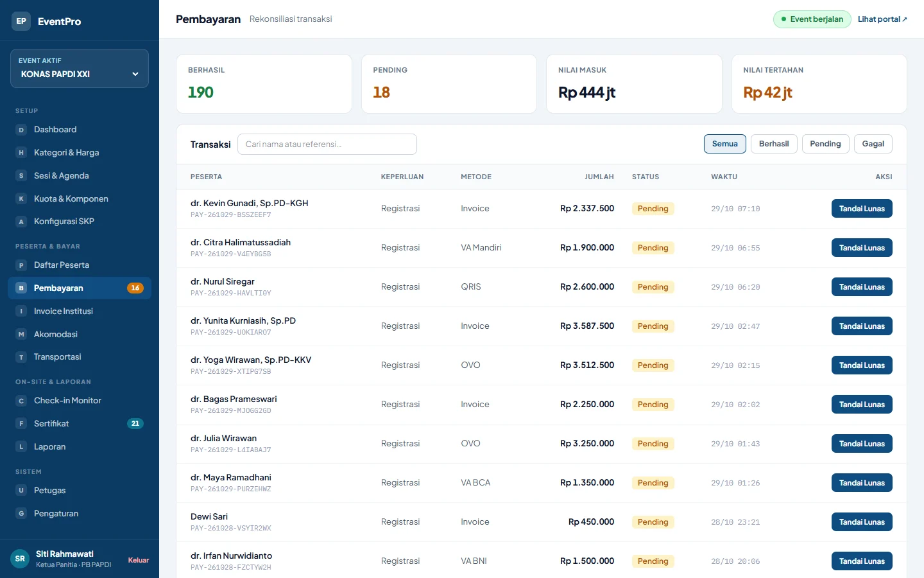Click the Sesi & Agenda S icon
This screenshot has height=578, width=924.
point(21,176)
